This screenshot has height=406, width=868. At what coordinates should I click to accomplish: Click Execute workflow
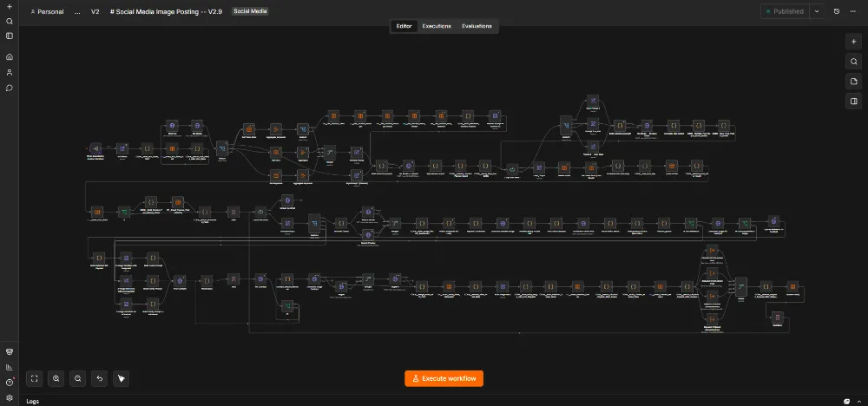[444, 378]
